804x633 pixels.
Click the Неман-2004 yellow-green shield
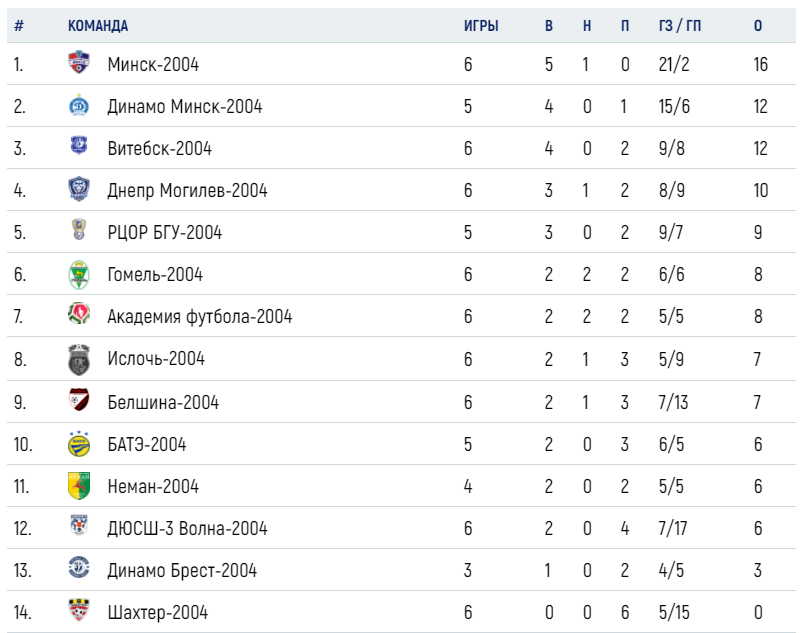[79, 485]
